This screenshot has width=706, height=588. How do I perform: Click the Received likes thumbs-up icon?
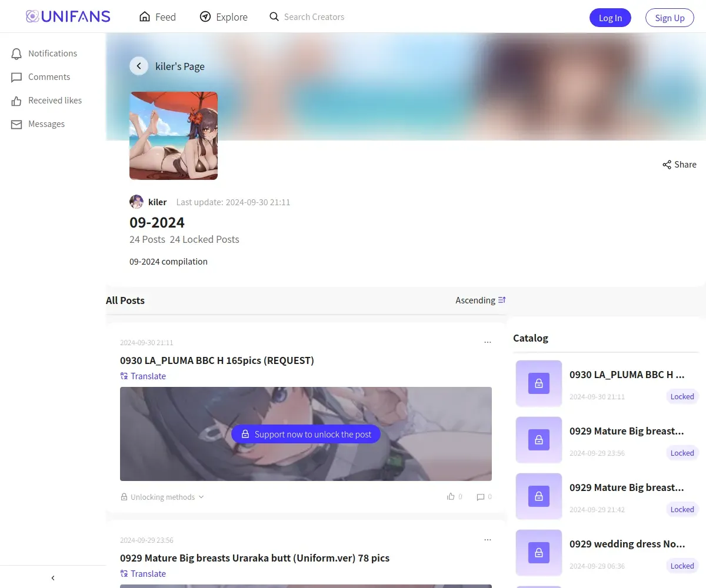16,101
